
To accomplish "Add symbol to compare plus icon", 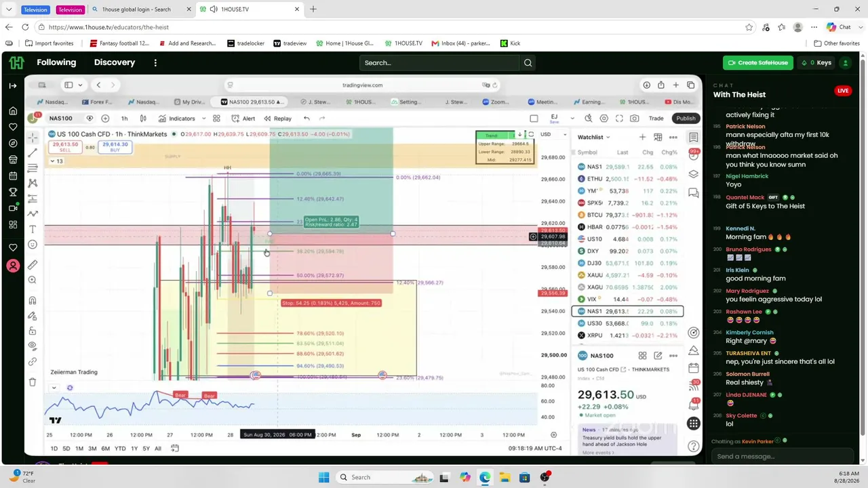I will [105, 119].
